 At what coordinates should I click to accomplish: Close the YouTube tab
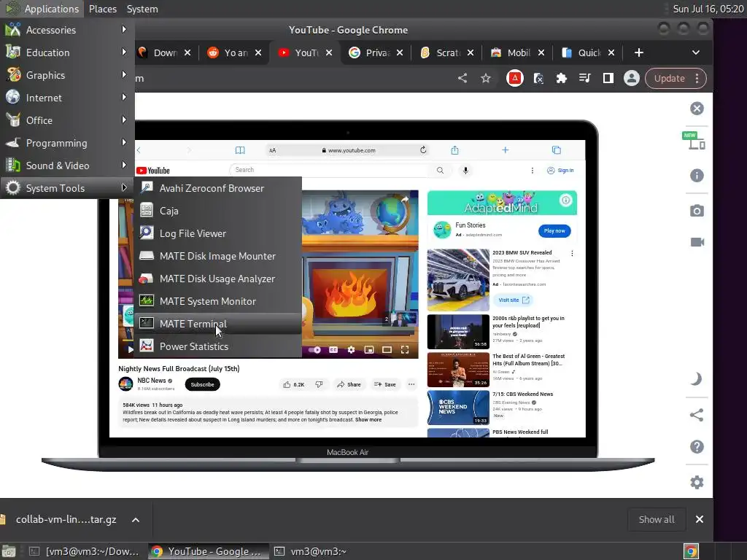[329, 52]
